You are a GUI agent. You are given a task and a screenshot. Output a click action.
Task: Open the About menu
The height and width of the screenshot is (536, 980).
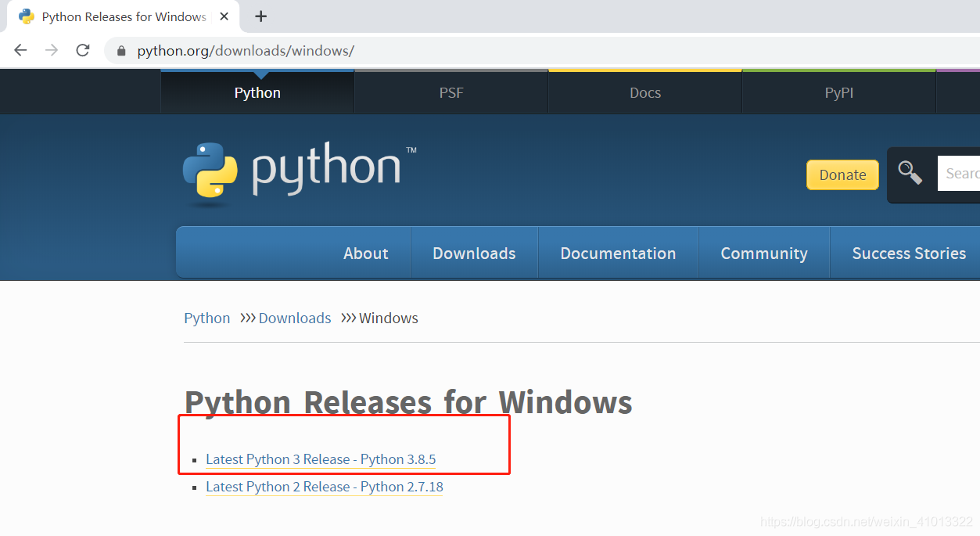(365, 254)
